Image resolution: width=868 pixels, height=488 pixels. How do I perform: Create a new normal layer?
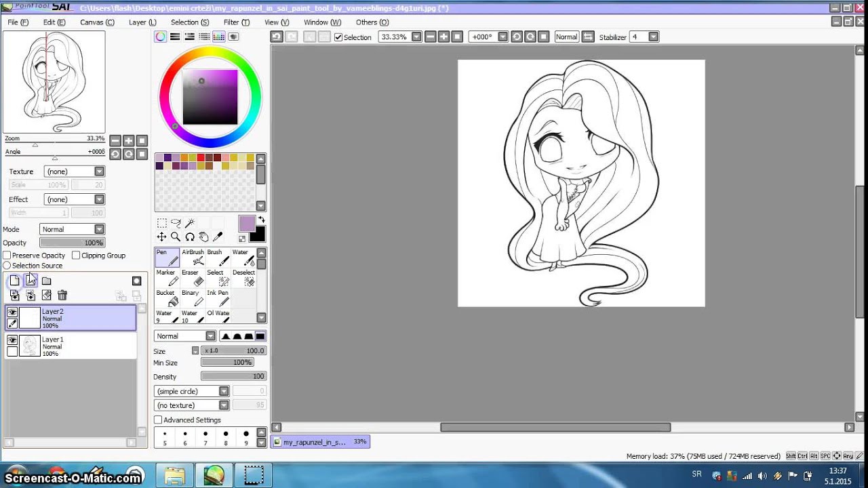click(x=14, y=281)
